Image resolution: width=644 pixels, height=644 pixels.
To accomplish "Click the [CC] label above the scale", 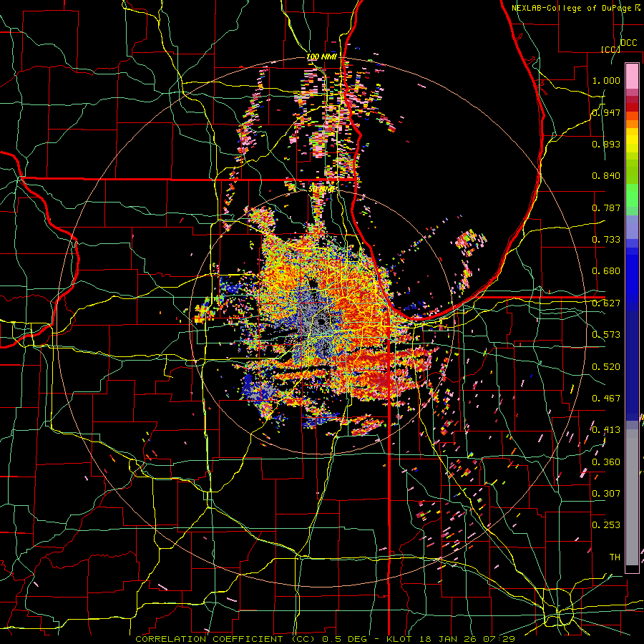I will point(610,49).
